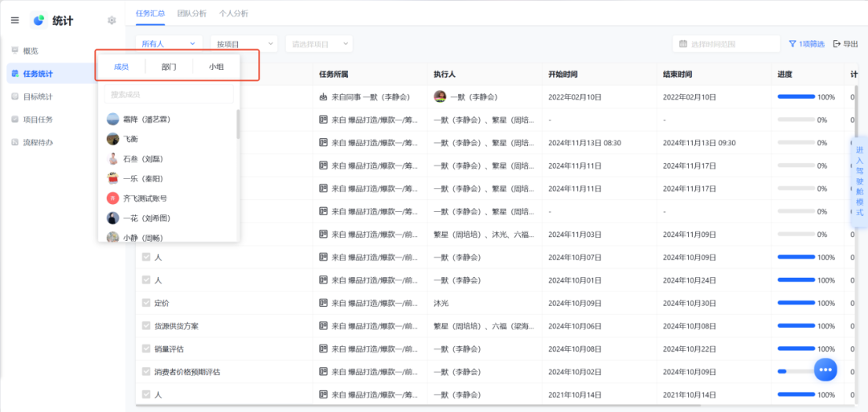Click the 执行人 column header

[444, 74]
